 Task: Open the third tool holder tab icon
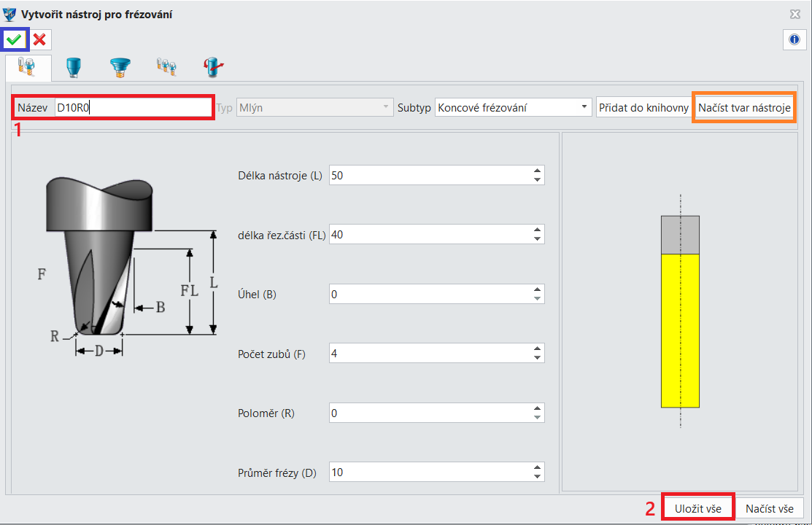pos(120,67)
